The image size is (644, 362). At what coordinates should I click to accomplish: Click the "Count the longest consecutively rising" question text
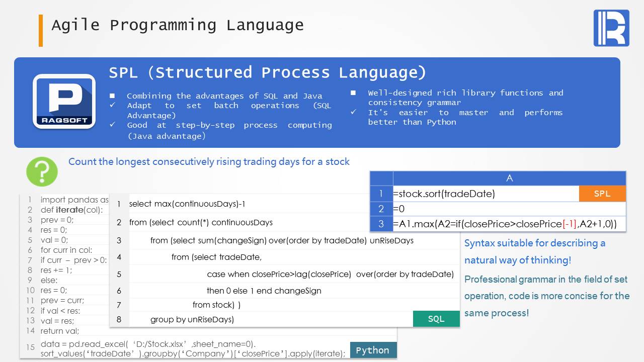click(x=209, y=161)
